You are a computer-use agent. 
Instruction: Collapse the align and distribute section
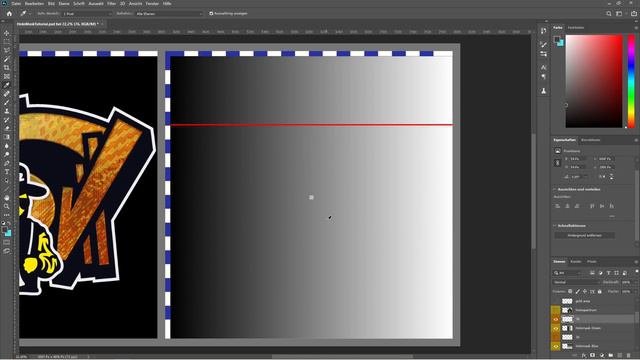(x=555, y=189)
